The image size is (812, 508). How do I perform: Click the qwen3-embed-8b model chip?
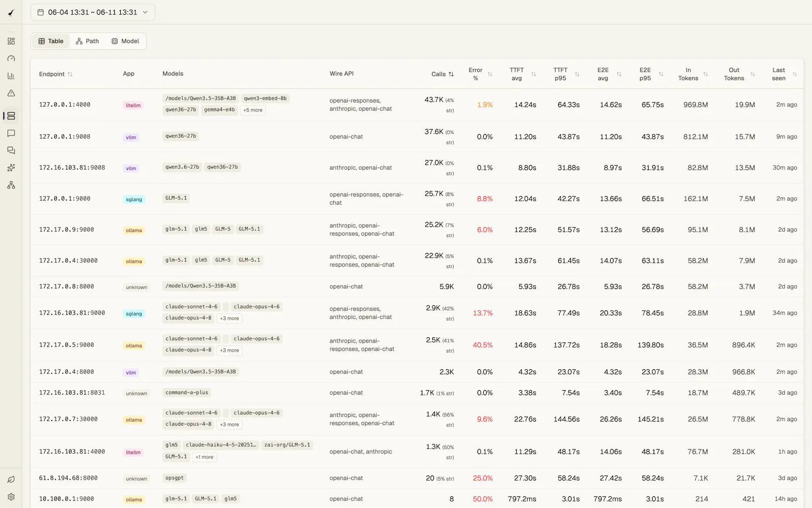(265, 99)
